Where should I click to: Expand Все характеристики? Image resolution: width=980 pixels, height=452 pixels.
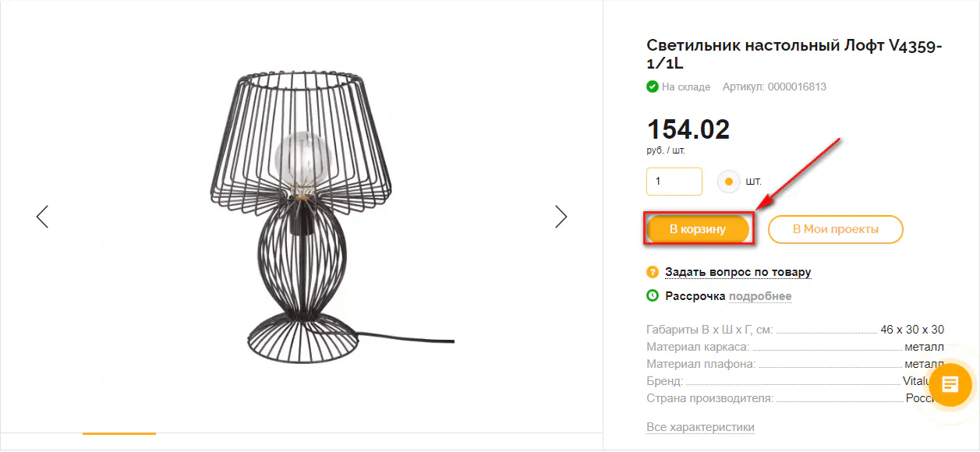(x=700, y=427)
